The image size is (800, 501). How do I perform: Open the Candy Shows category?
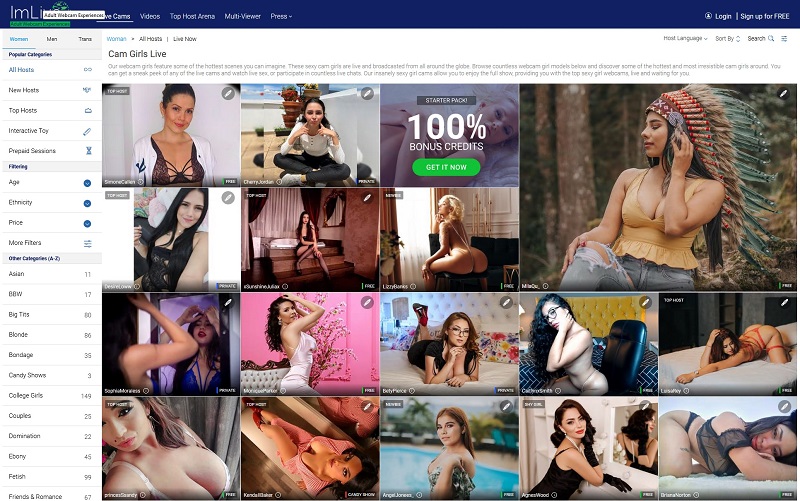(52, 375)
